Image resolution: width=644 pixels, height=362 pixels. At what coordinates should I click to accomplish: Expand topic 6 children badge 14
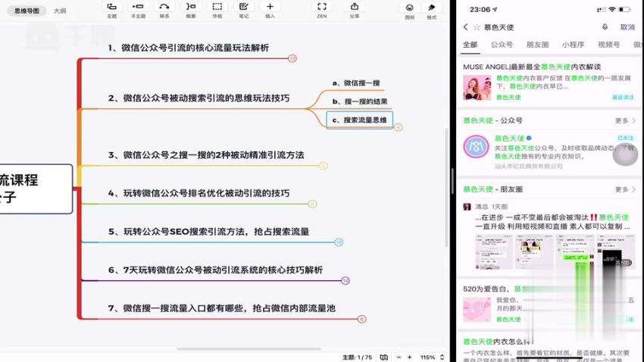[345, 281]
